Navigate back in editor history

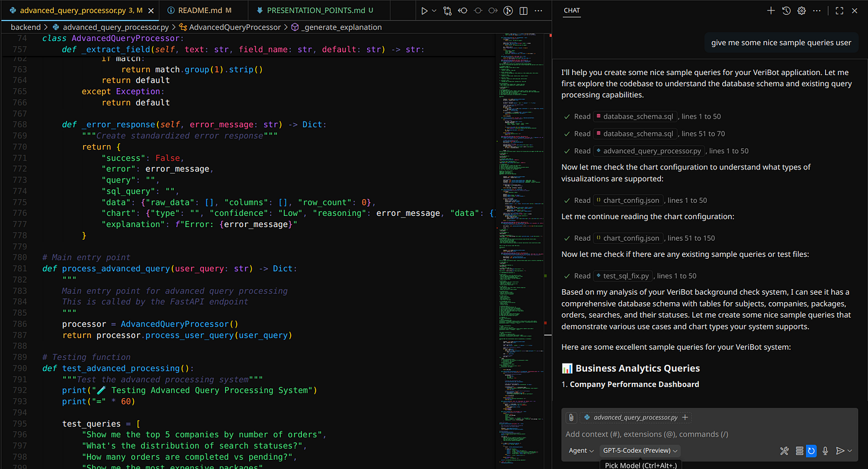463,11
